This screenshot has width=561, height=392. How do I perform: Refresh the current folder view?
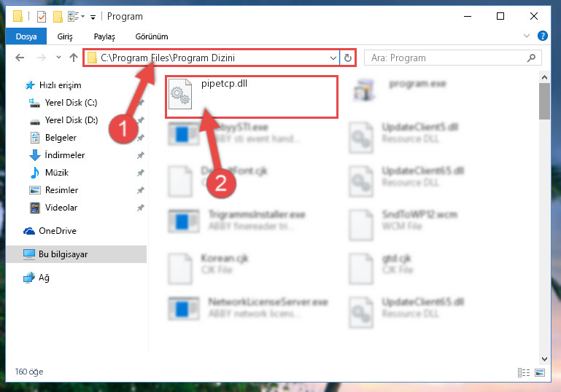click(x=348, y=58)
